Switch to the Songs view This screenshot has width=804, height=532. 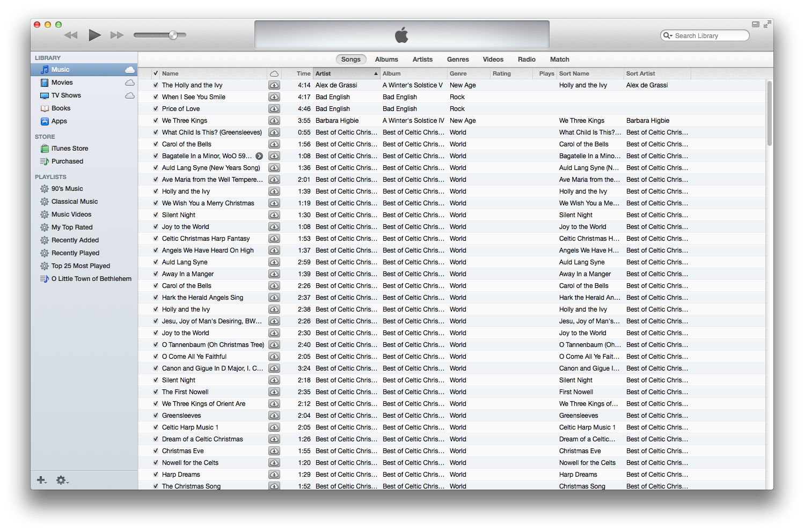[x=351, y=60]
